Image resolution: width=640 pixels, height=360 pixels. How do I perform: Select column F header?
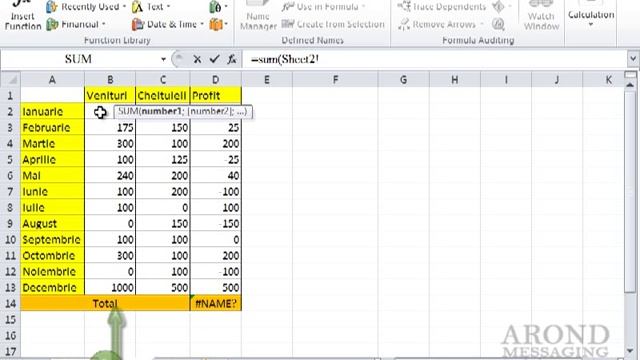[335, 80]
